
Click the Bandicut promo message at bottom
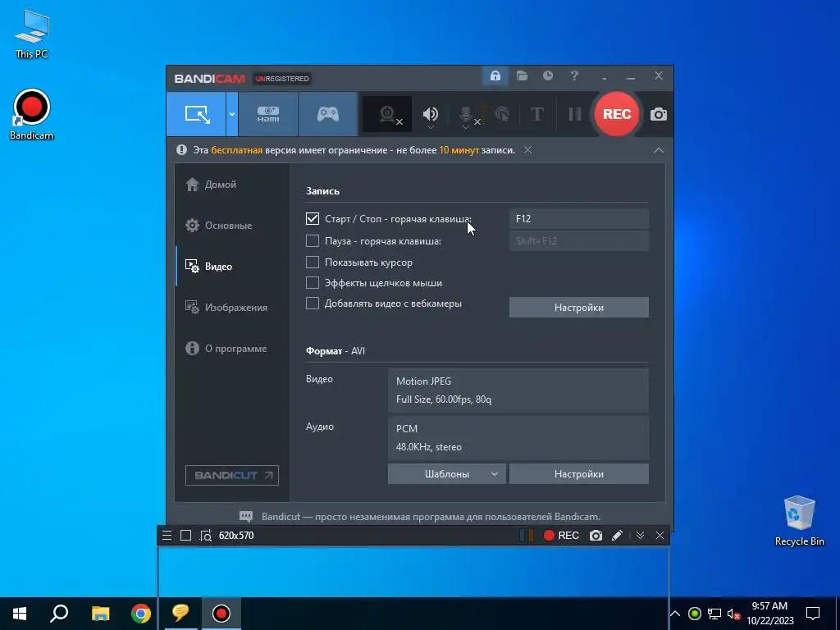(x=431, y=517)
